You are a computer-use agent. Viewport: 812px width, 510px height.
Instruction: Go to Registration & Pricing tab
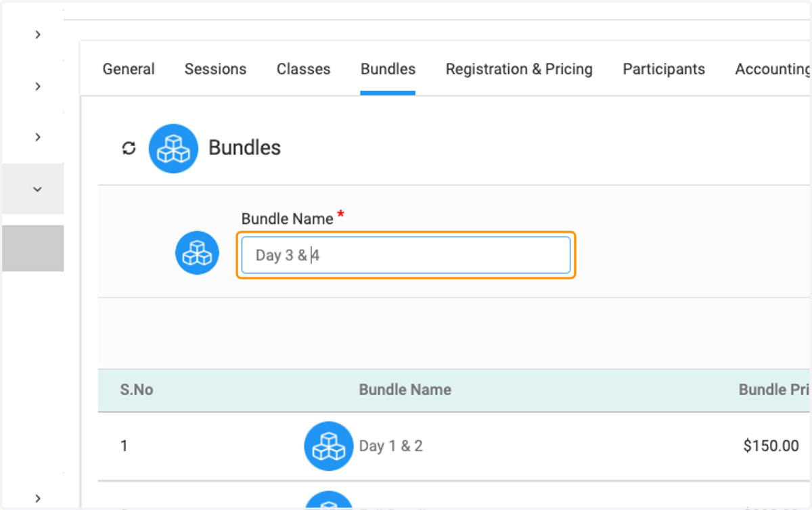(x=519, y=69)
